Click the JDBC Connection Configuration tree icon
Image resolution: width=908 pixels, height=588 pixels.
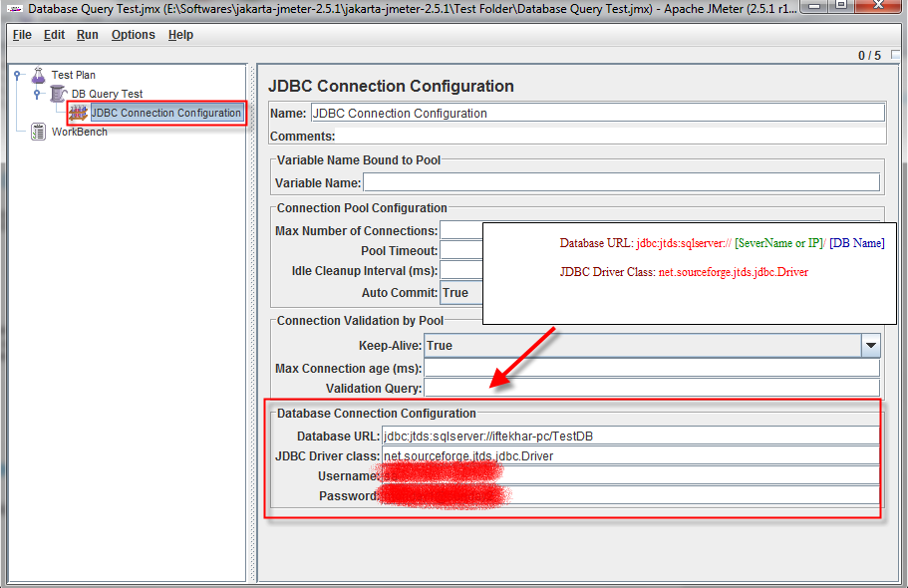[x=78, y=113]
